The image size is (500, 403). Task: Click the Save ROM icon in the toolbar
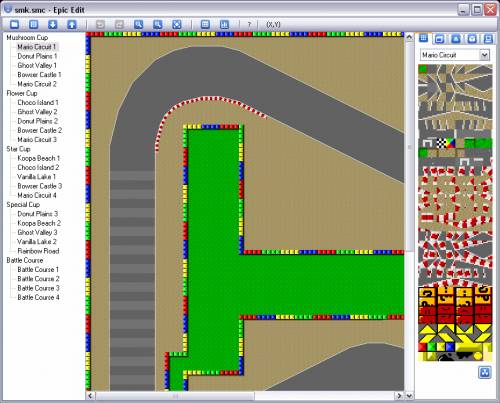33,24
